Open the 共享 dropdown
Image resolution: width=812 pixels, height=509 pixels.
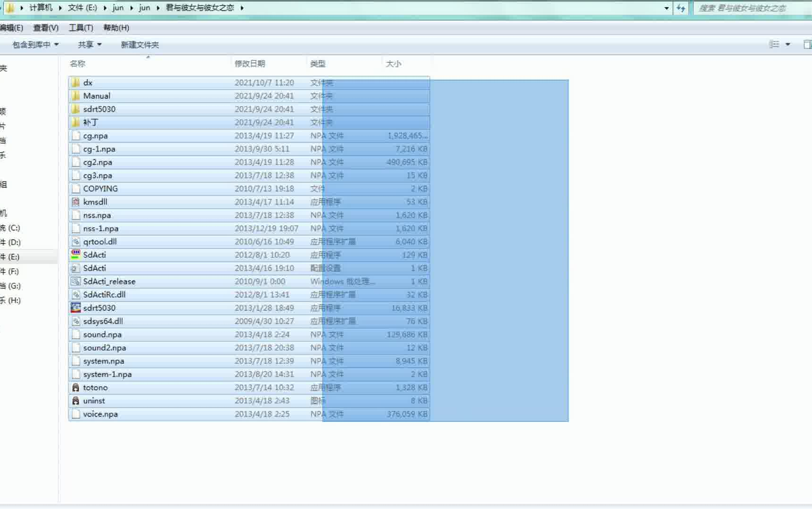pyautogui.click(x=90, y=45)
